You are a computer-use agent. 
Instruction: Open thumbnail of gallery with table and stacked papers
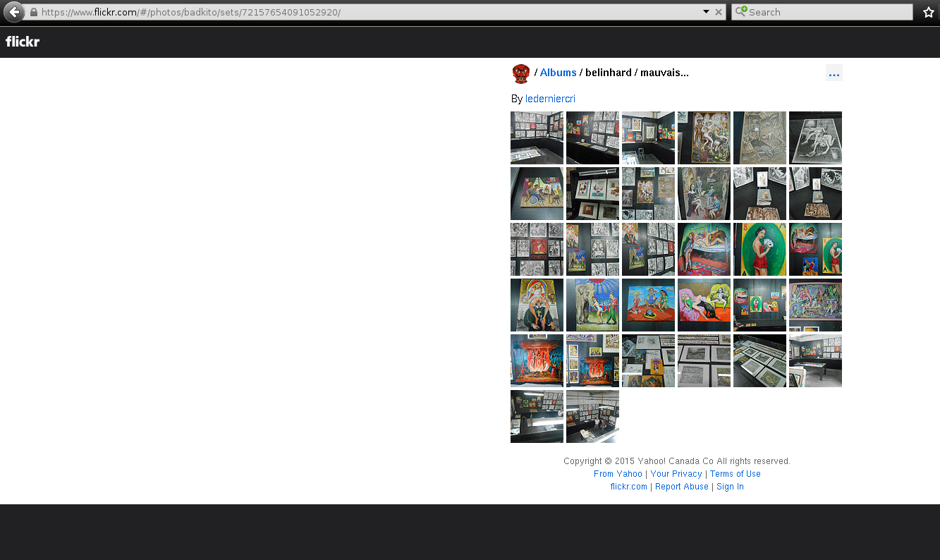[815, 360]
